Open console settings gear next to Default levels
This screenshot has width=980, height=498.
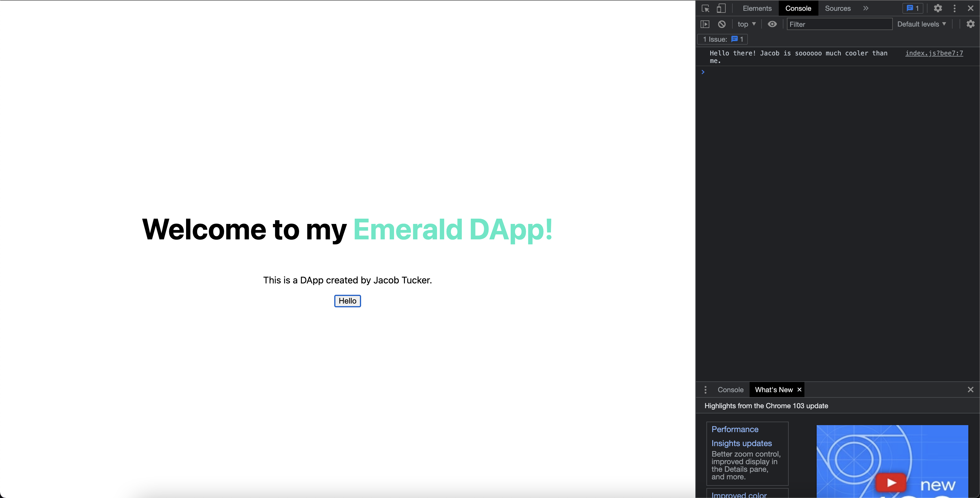[x=970, y=24]
